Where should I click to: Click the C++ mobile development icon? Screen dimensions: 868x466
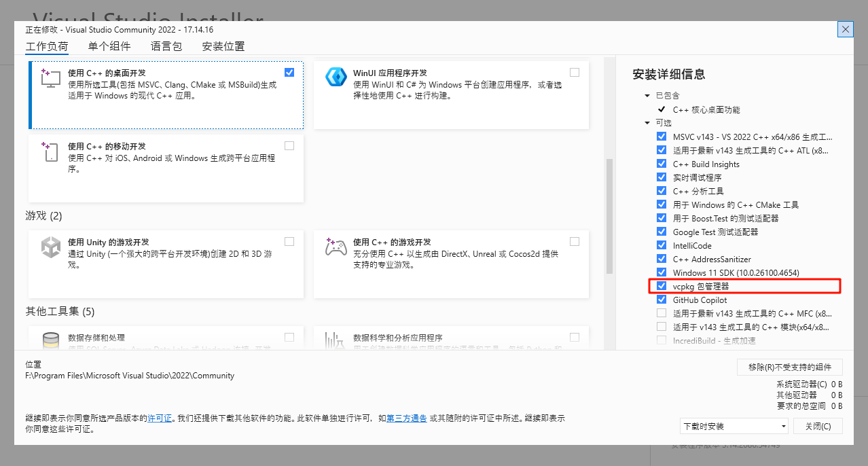(x=51, y=151)
